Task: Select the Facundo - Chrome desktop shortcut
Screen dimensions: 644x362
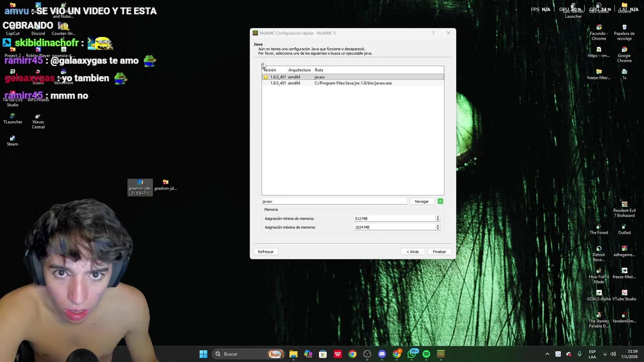Action: [x=599, y=33]
